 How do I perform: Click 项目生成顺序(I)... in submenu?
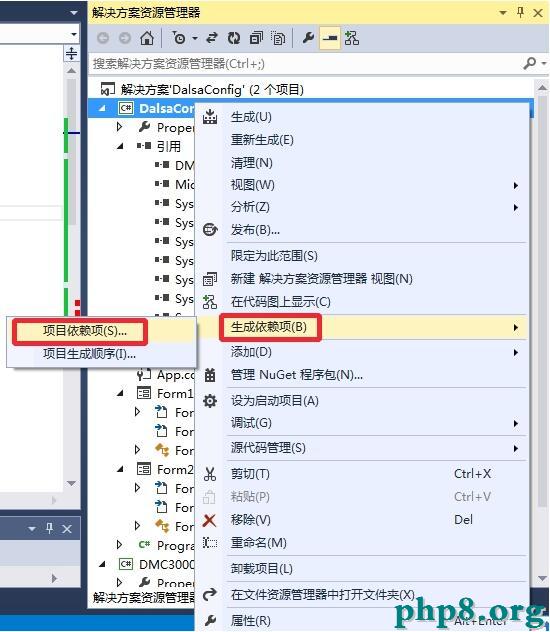[x=102, y=354]
